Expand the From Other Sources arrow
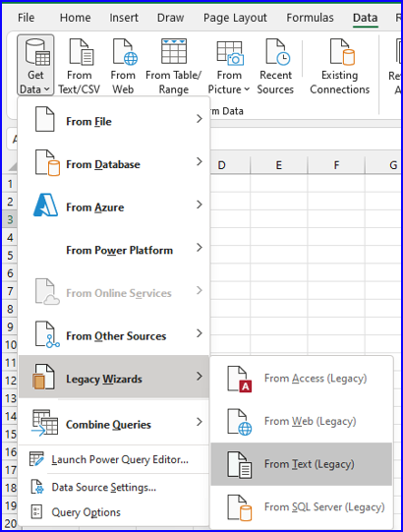403x532 pixels. pos(200,333)
